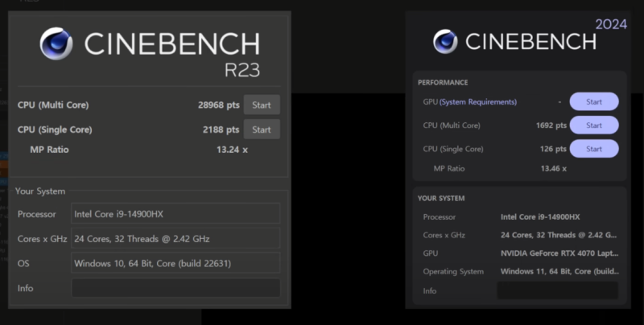Viewport: 644px width, 325px height.
Task: Click the 126 pts score in Cinebench 2024
Action: point(553,149)
